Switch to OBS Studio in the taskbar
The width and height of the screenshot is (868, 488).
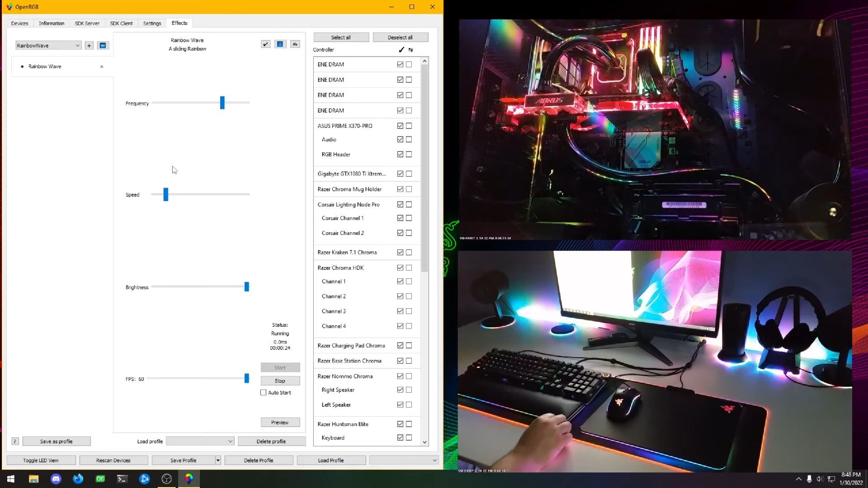[x=166, y=479]
